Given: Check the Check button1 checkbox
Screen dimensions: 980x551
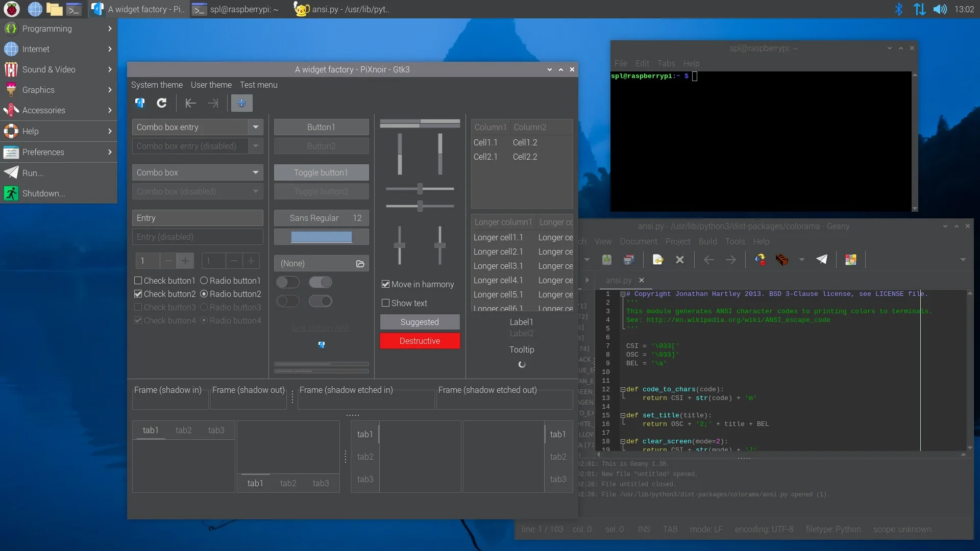Looking at the screenshot, I should click(x=138, y=281).
